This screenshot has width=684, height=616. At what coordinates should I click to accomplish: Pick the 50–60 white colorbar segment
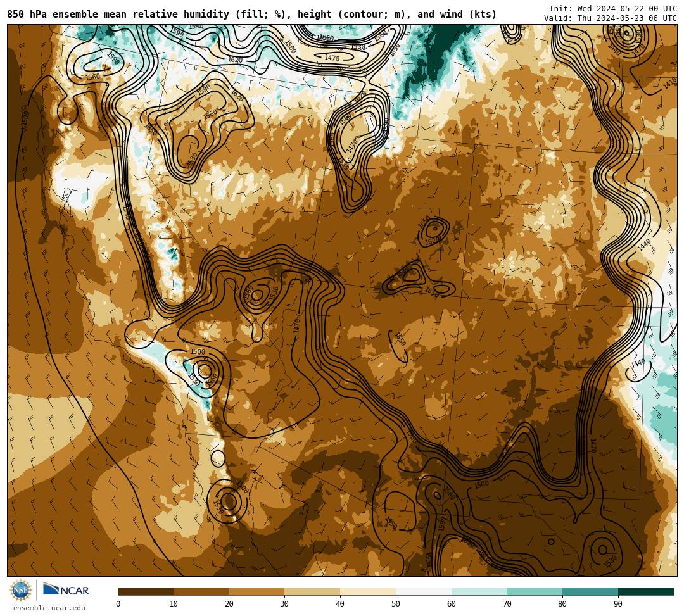pos(424,591)
